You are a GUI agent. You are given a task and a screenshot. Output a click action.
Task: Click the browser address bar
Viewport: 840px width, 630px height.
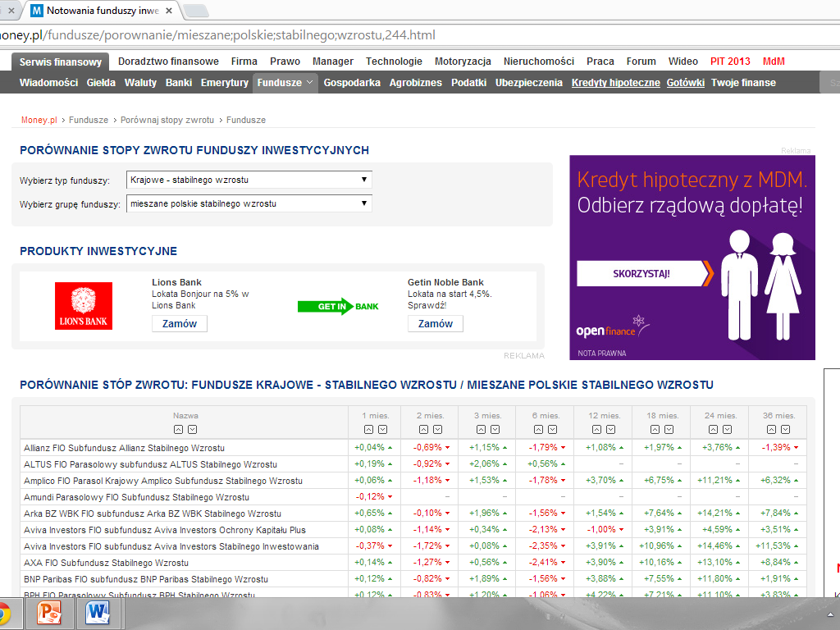click(x=420, y=35)
